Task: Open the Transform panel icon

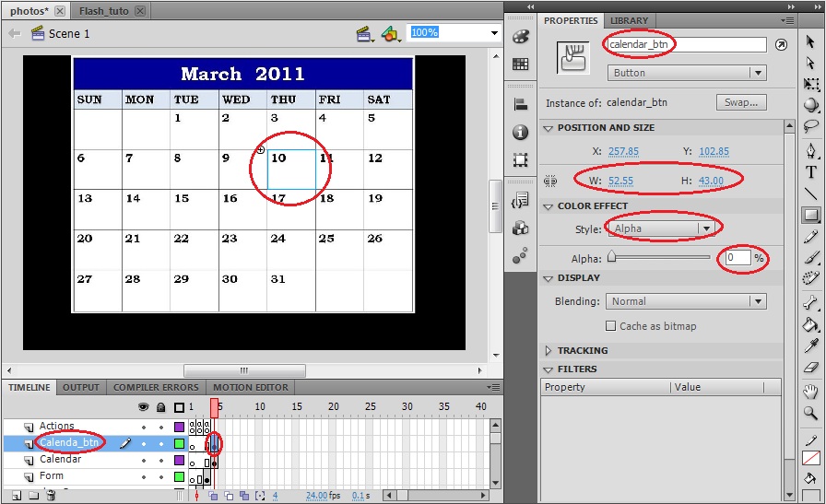Action: point(521,159)
